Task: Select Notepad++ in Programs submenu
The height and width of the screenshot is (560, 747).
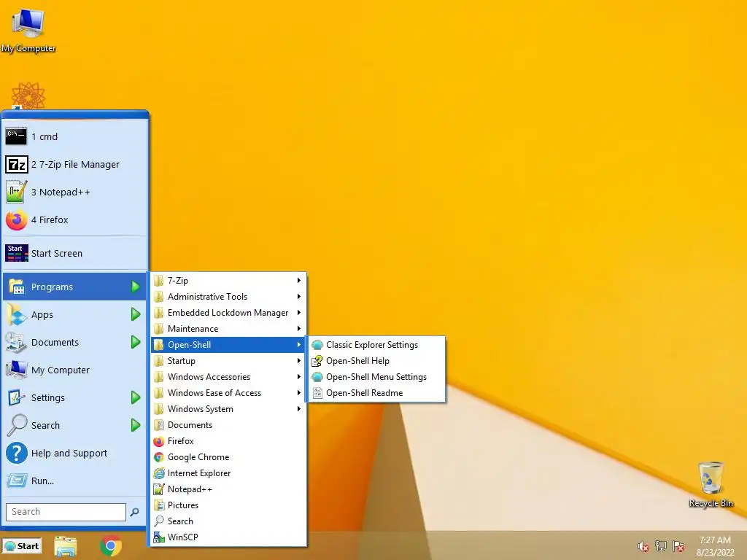Action: [228, 489]
